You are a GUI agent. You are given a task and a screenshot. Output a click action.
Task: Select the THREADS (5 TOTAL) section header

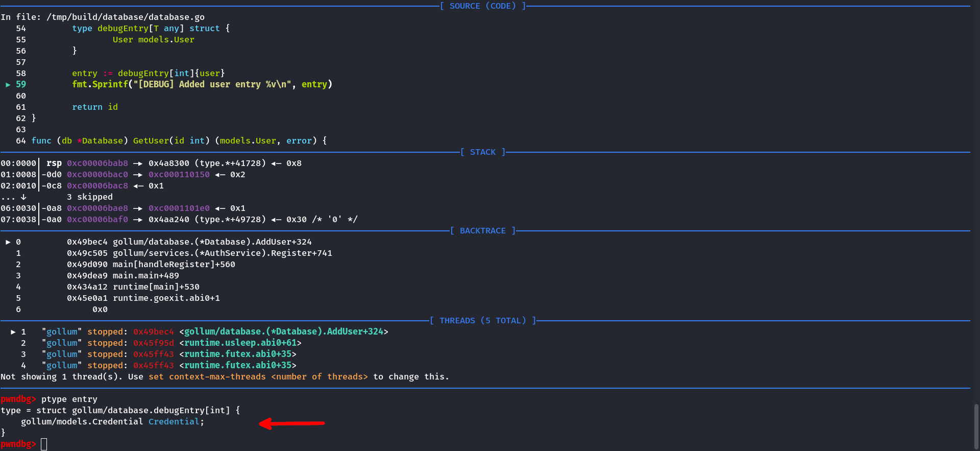coord(482,321)
